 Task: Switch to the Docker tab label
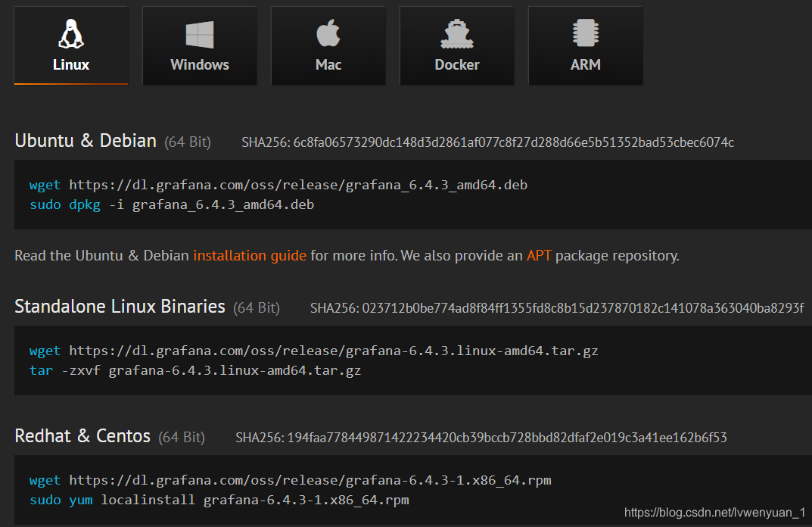(x=457, y=65)
